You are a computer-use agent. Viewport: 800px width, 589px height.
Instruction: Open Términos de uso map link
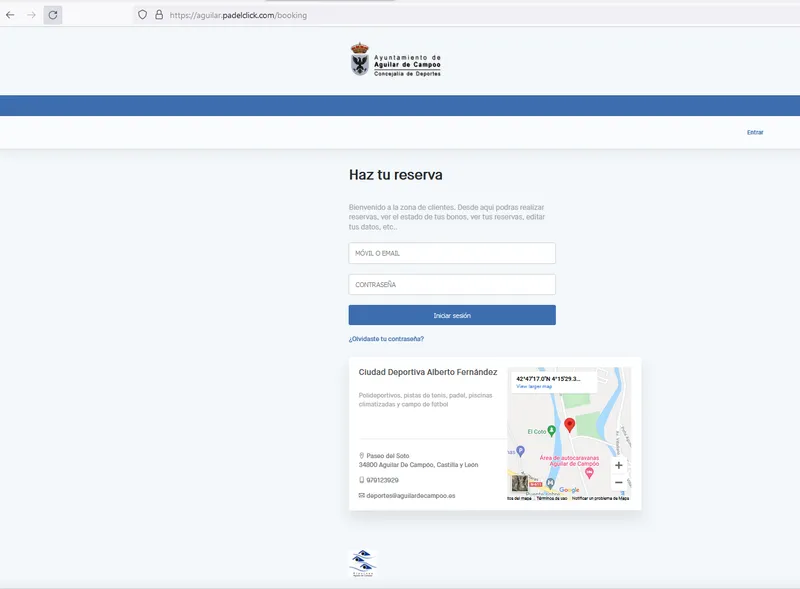click(x=552, y=498)
